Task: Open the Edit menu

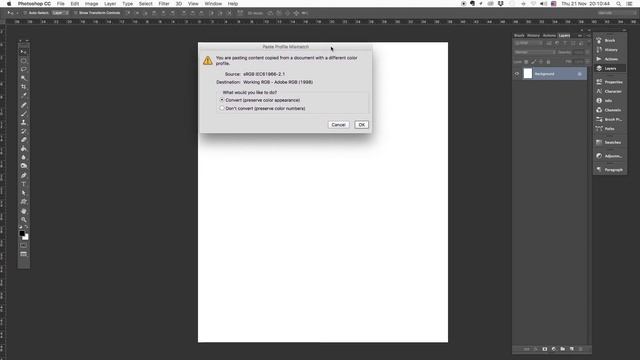Action: pyautogui.click(x=75, y=4)
